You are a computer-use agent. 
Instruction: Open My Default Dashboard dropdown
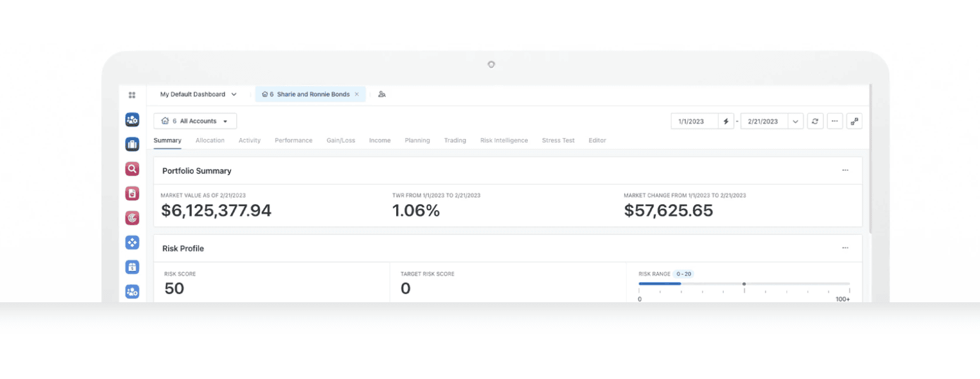198,94
